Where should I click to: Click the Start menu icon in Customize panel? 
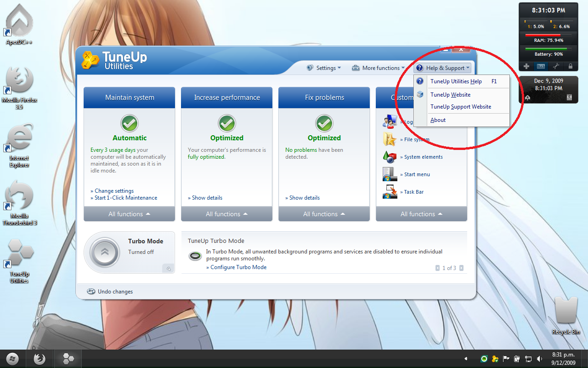click(390, 174)
